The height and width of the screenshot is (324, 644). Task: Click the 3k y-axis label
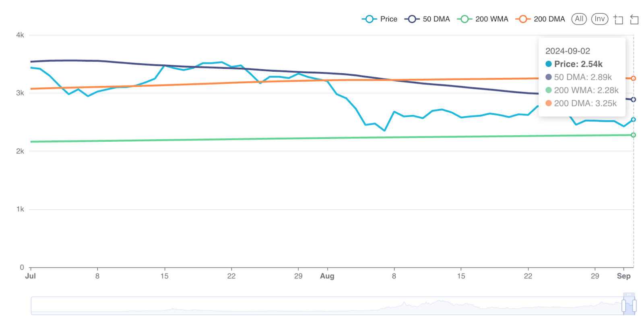click(20, 93)
